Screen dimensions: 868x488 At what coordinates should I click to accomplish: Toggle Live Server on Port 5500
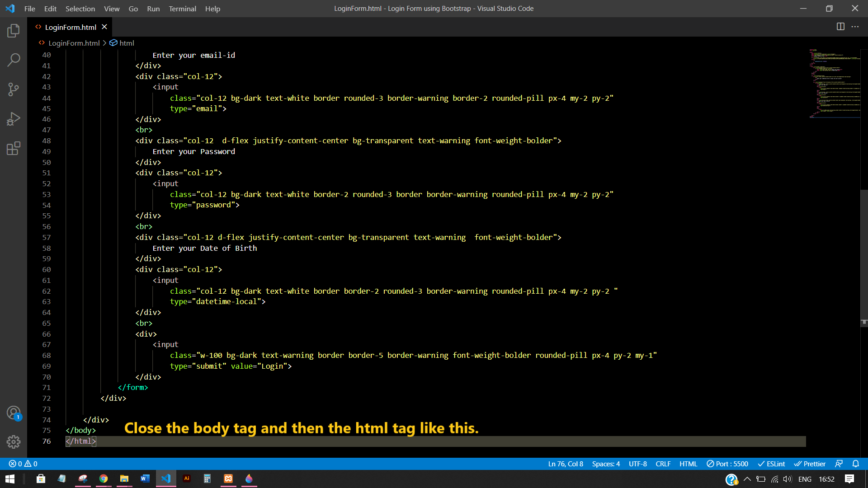727,464
